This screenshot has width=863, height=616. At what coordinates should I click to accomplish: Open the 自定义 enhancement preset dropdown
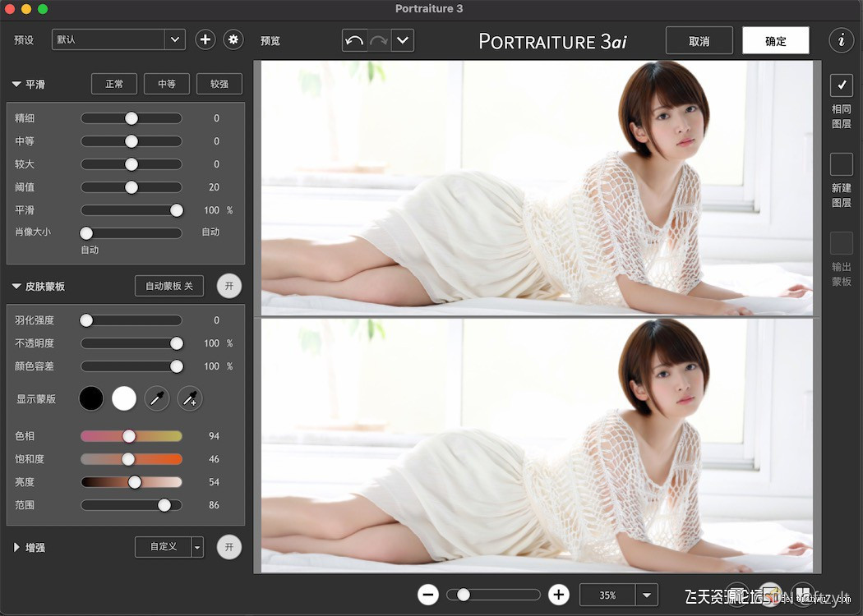197,547
